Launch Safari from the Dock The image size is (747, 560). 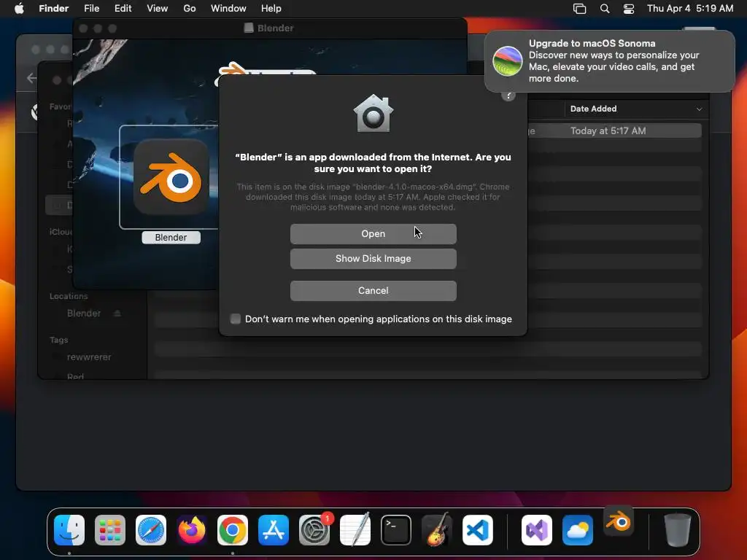151,530
